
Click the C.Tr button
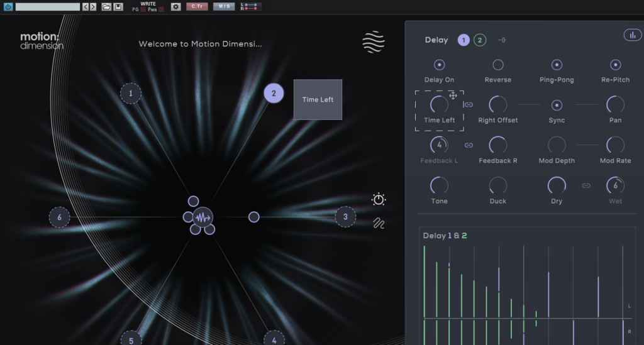coord(197,6)
